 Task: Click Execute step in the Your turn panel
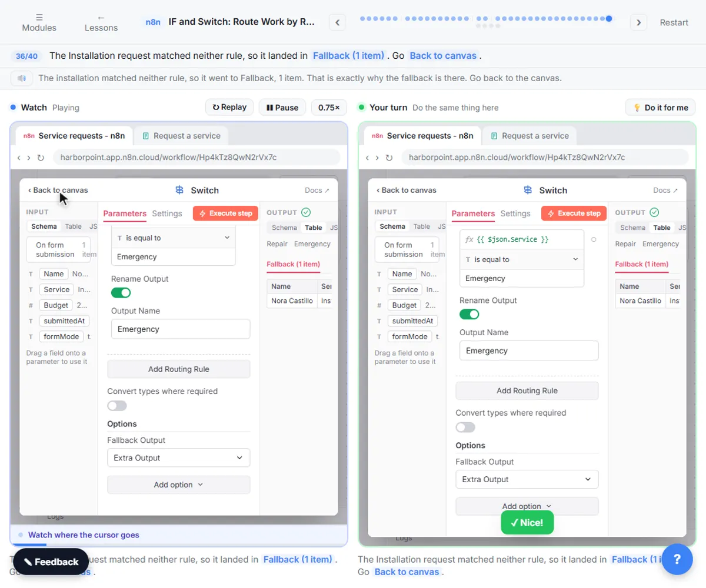pos(574,213)
